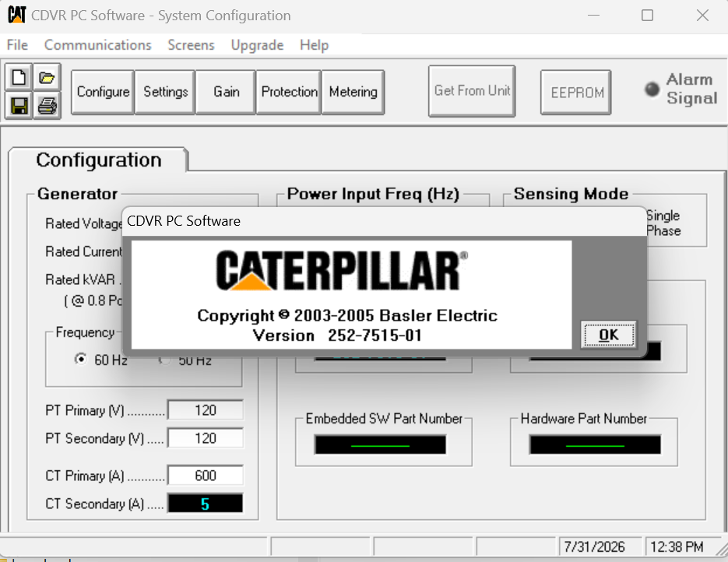The image size is (728, 562).
Task: Click the EEPROM button
Action: point(576,93)
